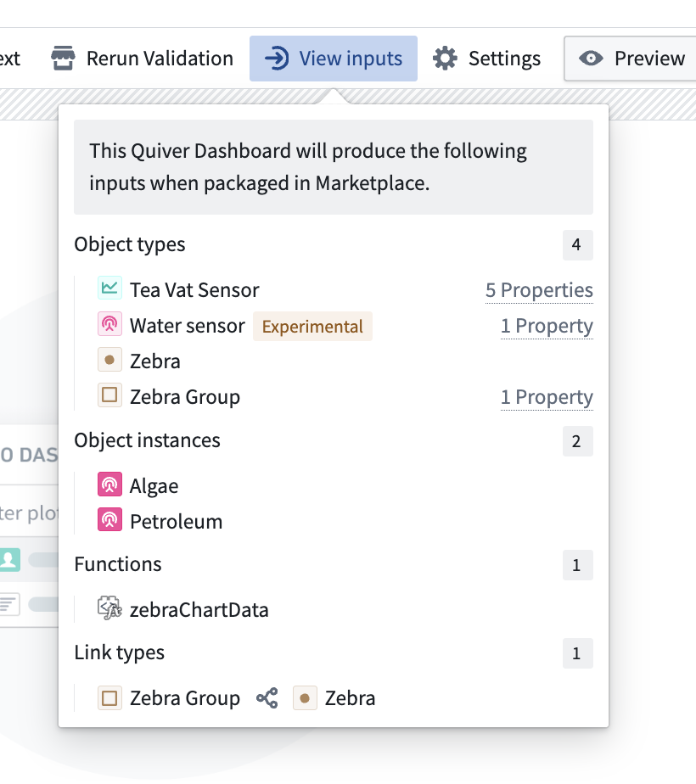This screenshot has height=784, width=696.
Task: Click the Marketplace inputs info message
Action: (x=334, y=167)
